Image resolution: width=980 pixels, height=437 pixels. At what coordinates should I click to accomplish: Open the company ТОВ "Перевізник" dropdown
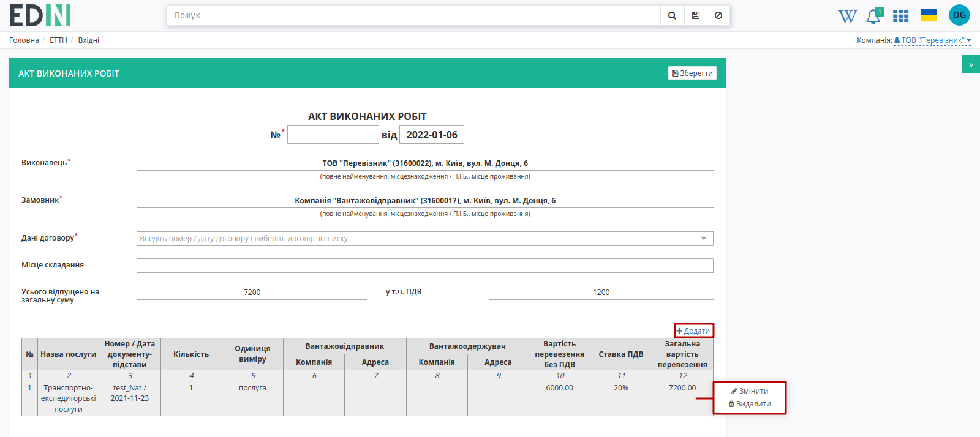click(x=933, y=40)
